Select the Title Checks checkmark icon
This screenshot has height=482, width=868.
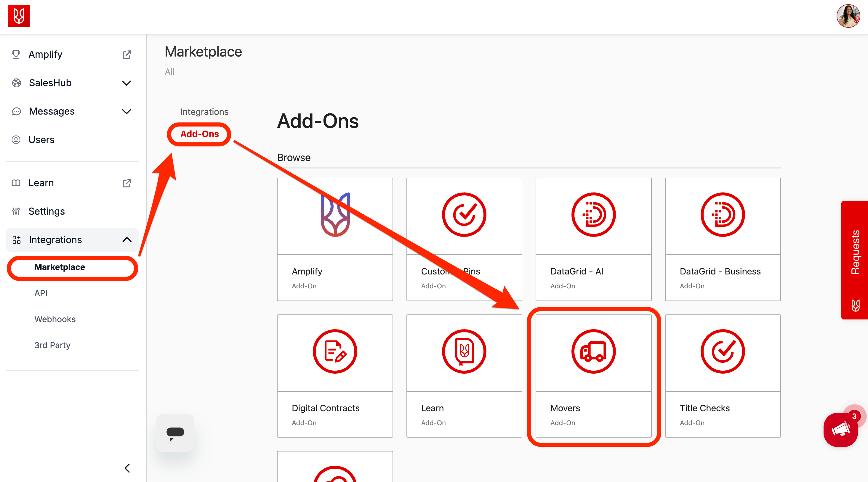pos(723,351)
